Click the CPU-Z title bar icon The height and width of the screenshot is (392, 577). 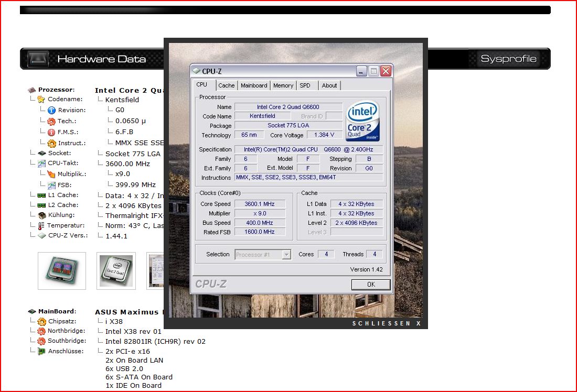tap(197, 71)
